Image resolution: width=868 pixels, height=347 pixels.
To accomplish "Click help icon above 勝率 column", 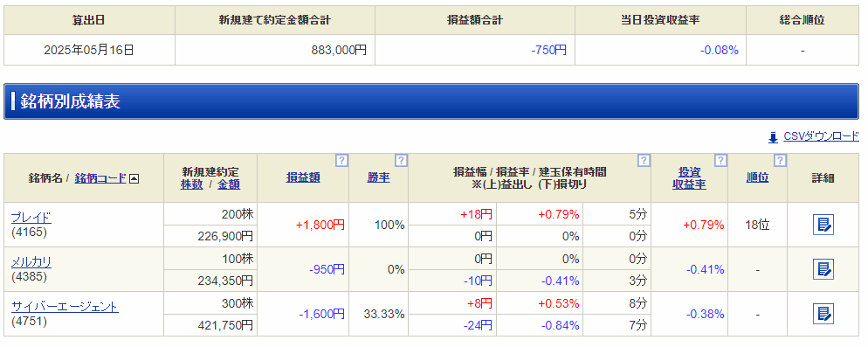I will [x=401, y=161].
